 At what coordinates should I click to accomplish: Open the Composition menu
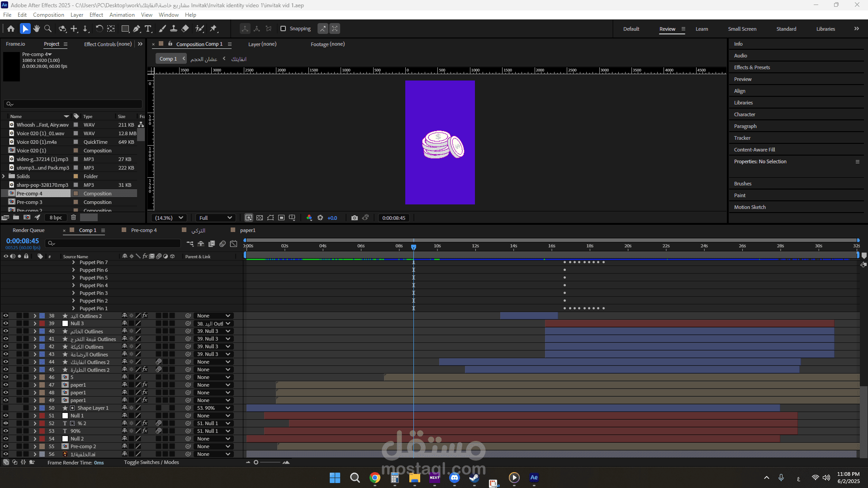[48, 15]
